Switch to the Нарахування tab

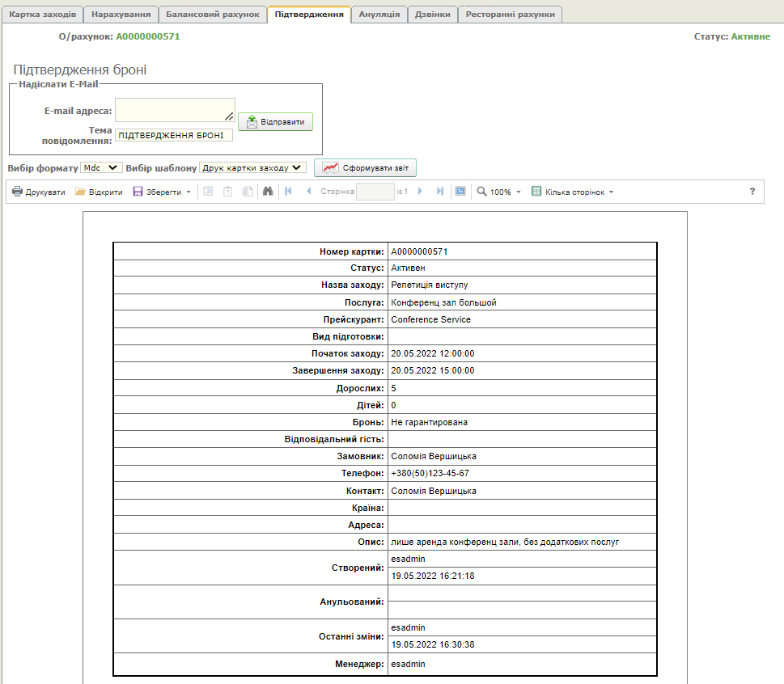[x=121, y=15]
